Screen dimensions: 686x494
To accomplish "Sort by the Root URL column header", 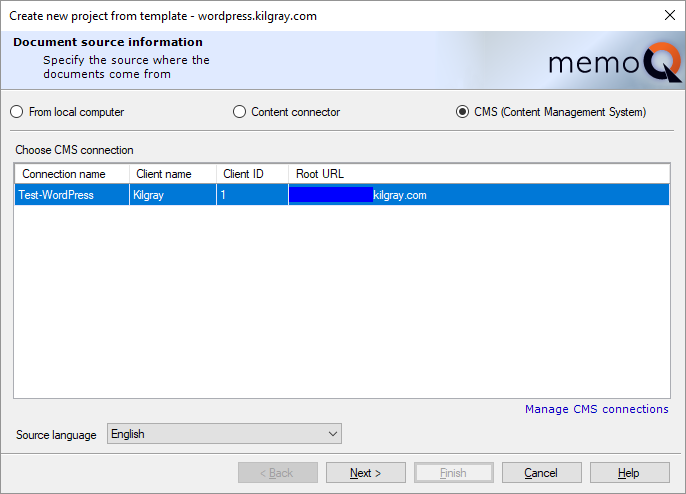I will coord(479,174).
